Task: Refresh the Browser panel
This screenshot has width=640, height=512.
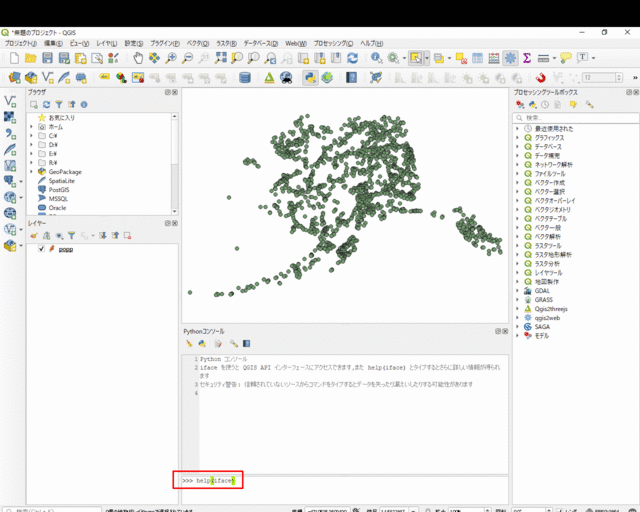Action: tap(47, 105)
